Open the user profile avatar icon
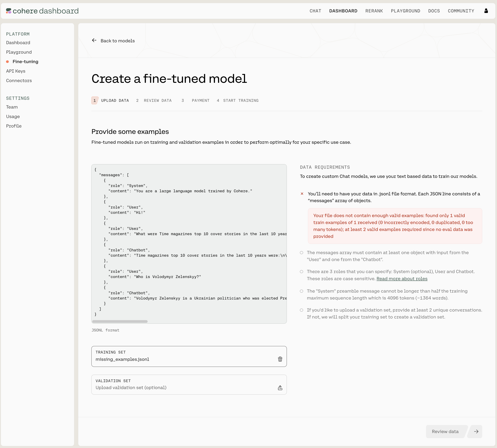This screenshot has height=448, width=497. (x=486, y=11)
